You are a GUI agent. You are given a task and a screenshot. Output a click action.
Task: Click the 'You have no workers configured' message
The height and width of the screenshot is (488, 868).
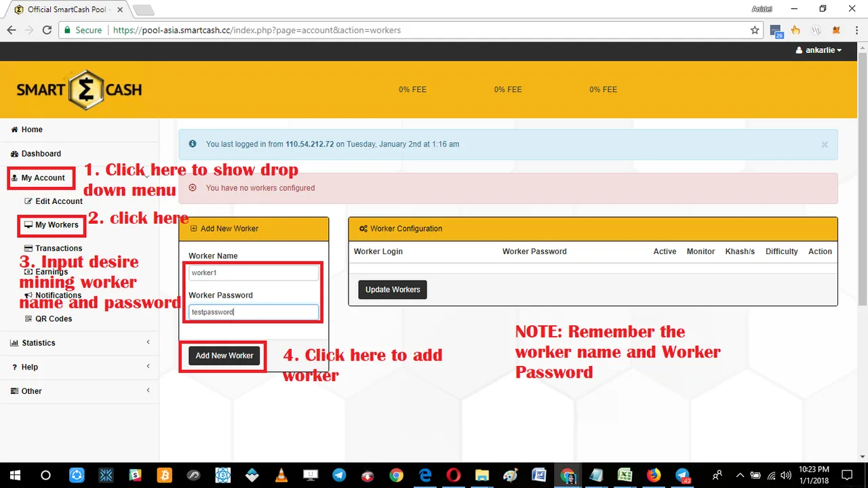[260, 188]
